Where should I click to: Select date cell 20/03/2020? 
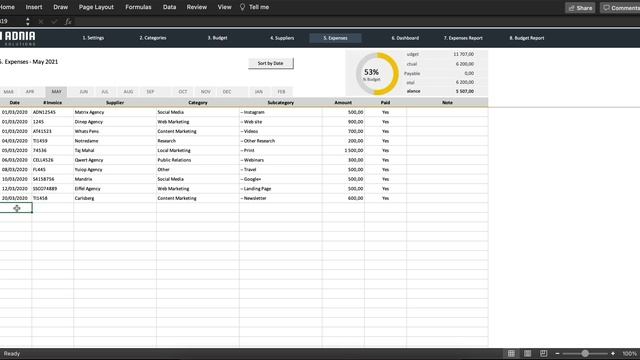[16, 198]
